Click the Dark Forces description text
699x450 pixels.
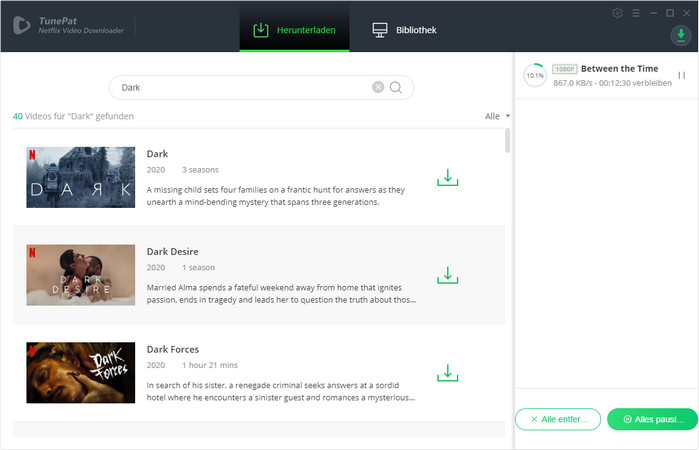(x=281, y=391)
